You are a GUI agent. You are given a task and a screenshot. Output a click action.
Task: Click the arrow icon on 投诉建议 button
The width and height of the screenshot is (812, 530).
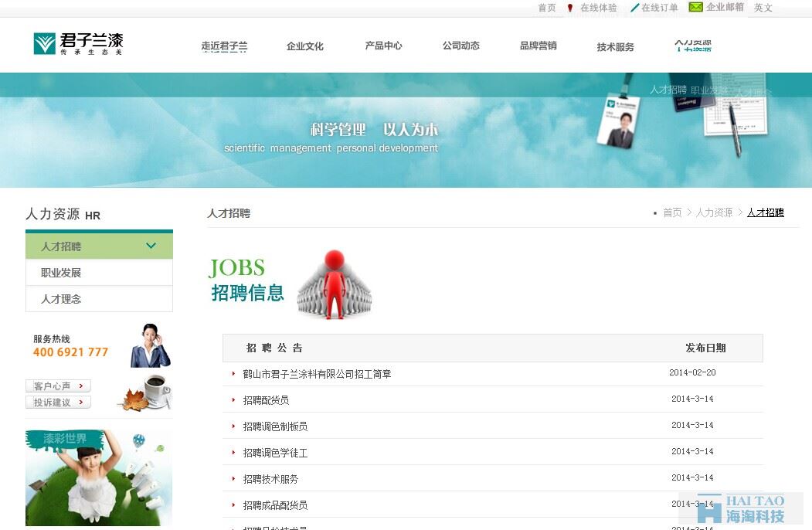pos(81,402)
